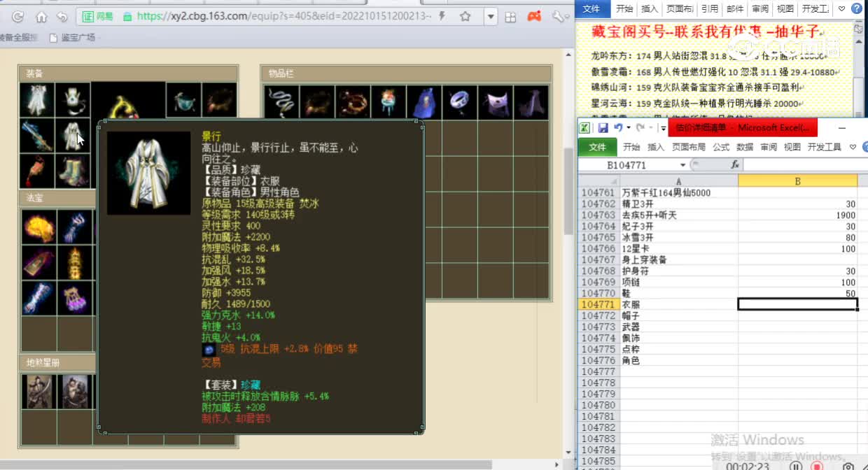Open Excel 数据 ribbon tab
The image size is (868, 470).
coord(745,147)
